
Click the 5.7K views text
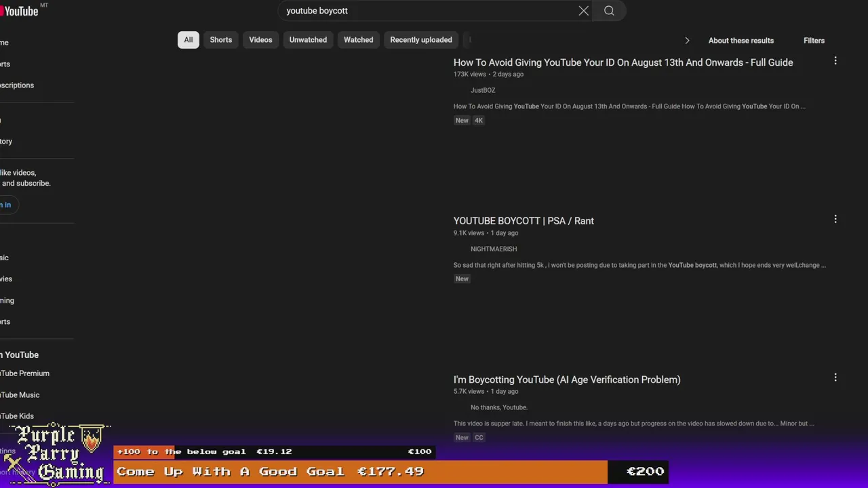(x=469, y=392)
